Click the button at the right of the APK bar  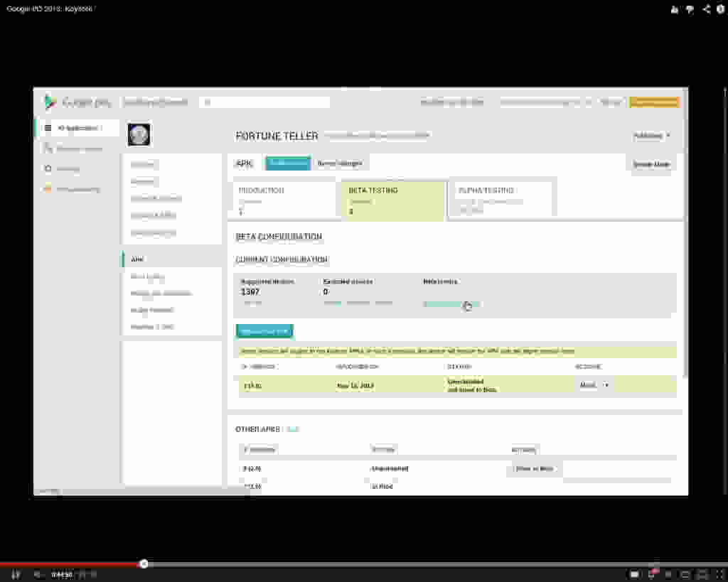pyautogui.click(x=651, y=164)
